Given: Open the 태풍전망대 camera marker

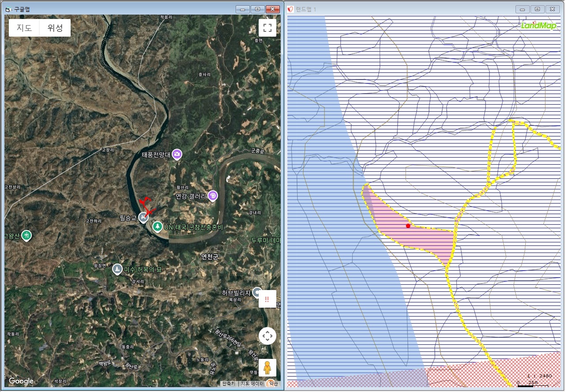Looking at the screenshot, I should click(177, 154).
